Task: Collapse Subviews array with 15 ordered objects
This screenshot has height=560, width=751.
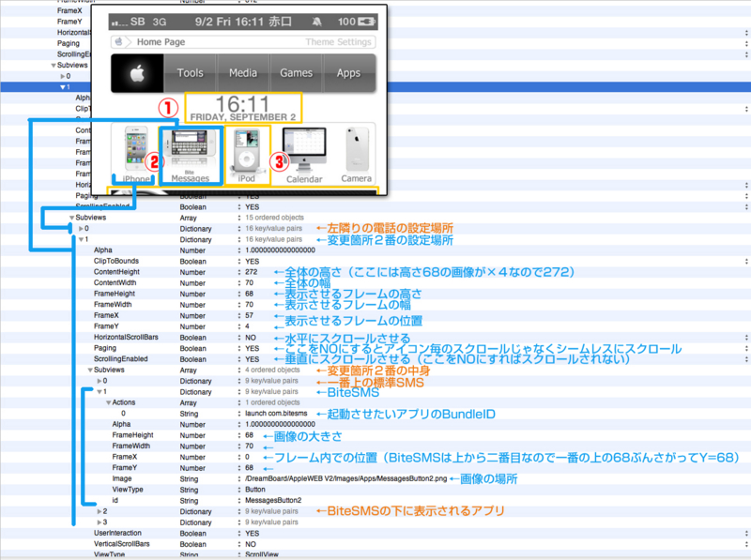Action: coord(72,218)
